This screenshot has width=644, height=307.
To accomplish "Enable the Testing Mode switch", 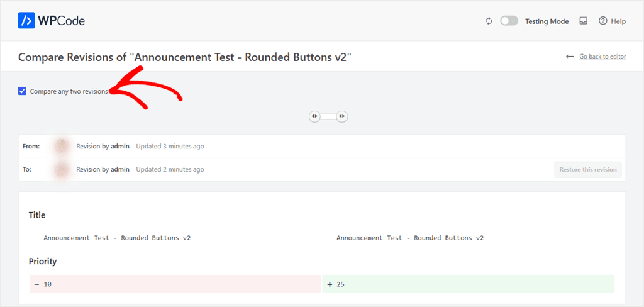I will (x=509, y=21).
